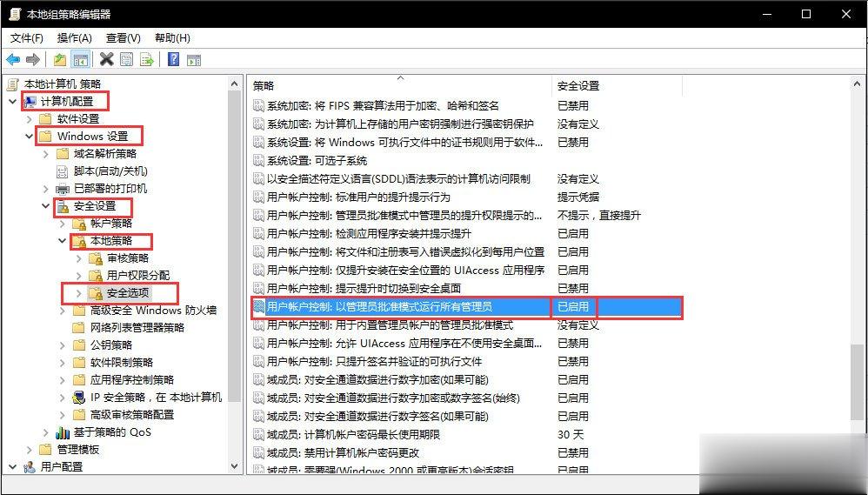Click the Forward arrow toolbar icon
Viewport: 868px width, 495px height.
[33, 59]
